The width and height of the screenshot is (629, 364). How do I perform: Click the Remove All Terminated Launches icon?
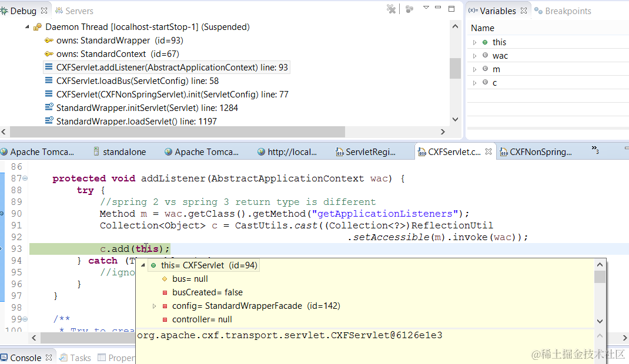click(391, 9)
